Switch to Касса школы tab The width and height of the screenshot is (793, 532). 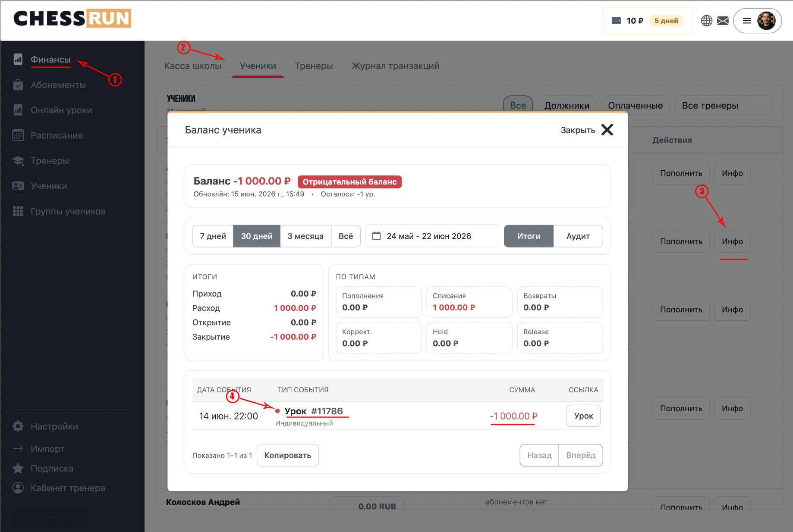point(192,66)
